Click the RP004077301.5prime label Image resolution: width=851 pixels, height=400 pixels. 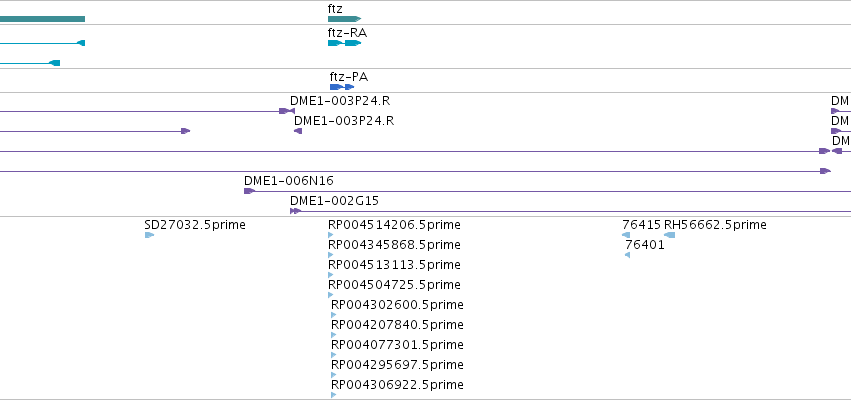point(397,345)
